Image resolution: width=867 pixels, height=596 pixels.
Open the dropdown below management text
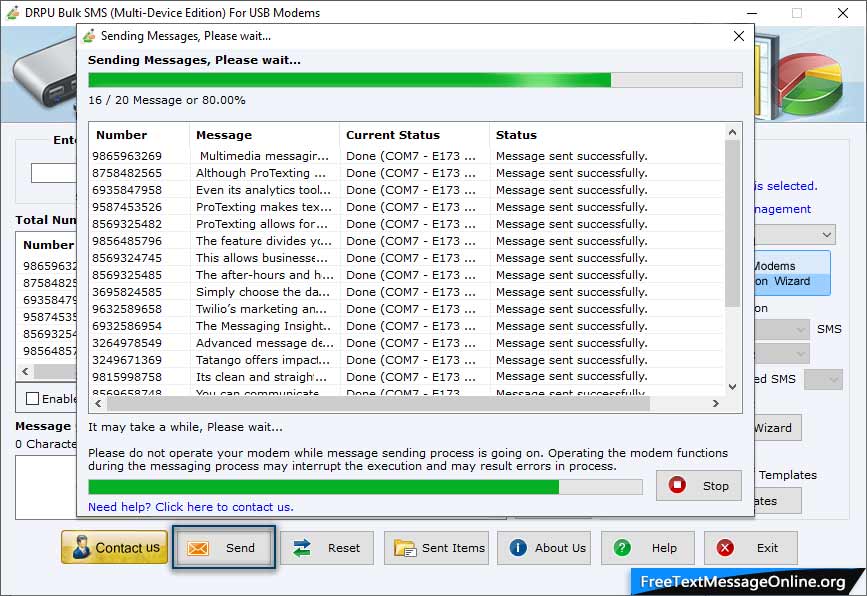point(795,235)
